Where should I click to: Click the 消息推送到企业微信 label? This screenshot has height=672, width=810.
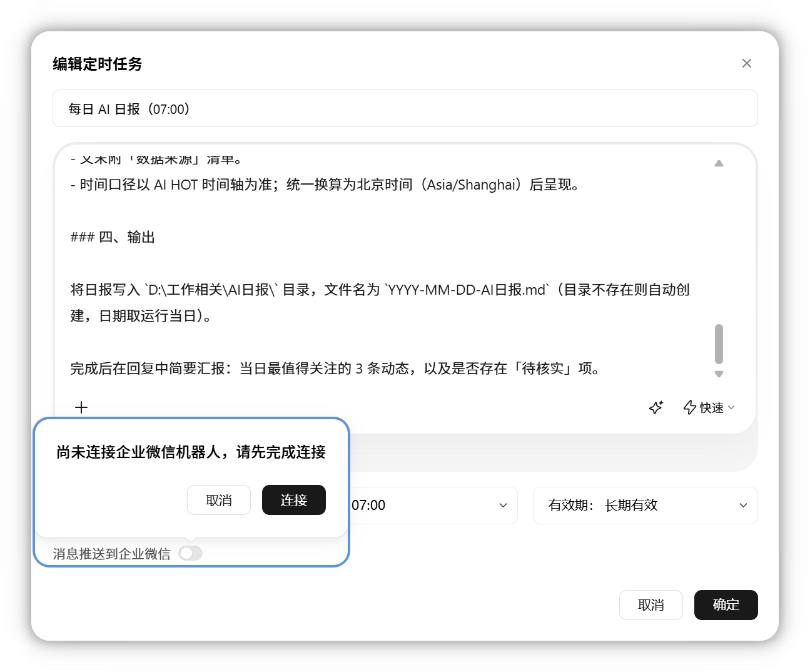[x=111, y=554]
